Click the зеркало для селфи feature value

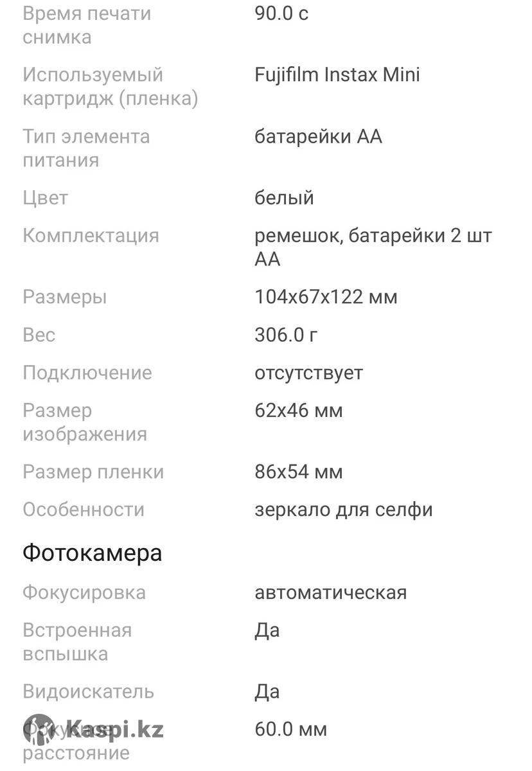pos(344,510)
